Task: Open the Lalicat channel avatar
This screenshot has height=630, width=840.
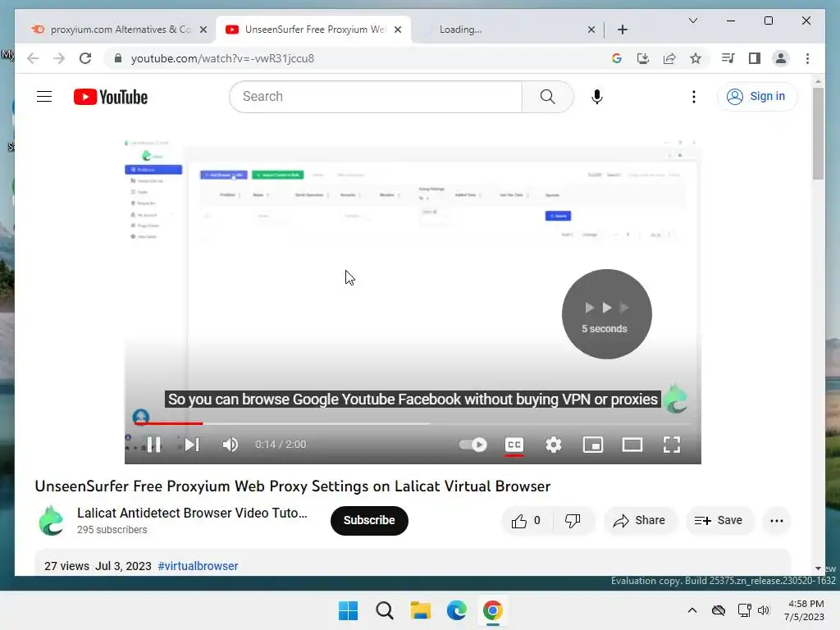Action: [x=52, y=520]
